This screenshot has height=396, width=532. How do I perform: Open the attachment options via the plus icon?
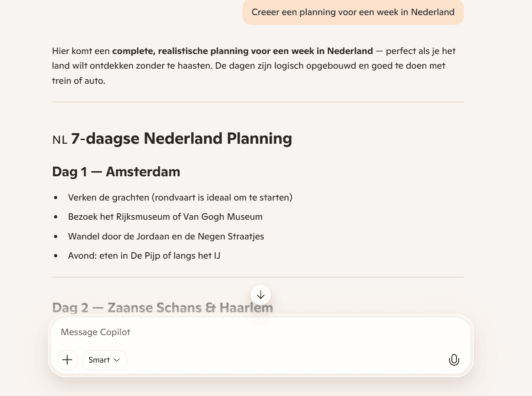67,360
